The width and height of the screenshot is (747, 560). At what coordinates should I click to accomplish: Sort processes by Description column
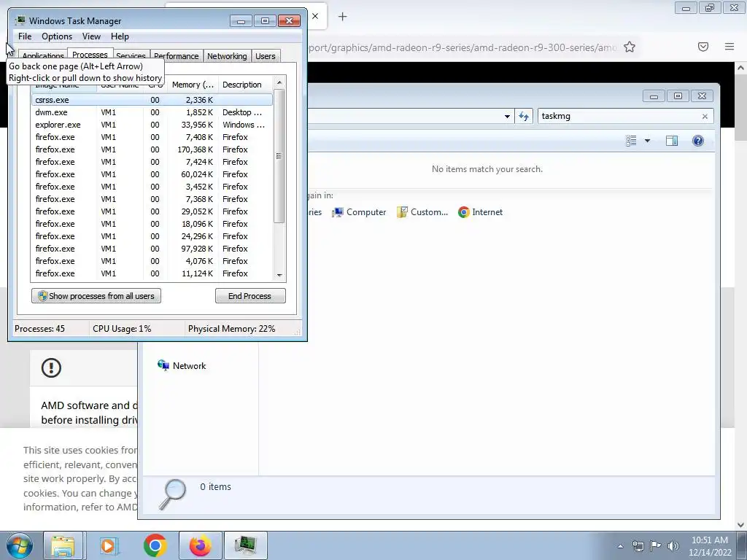coord(245,85)
